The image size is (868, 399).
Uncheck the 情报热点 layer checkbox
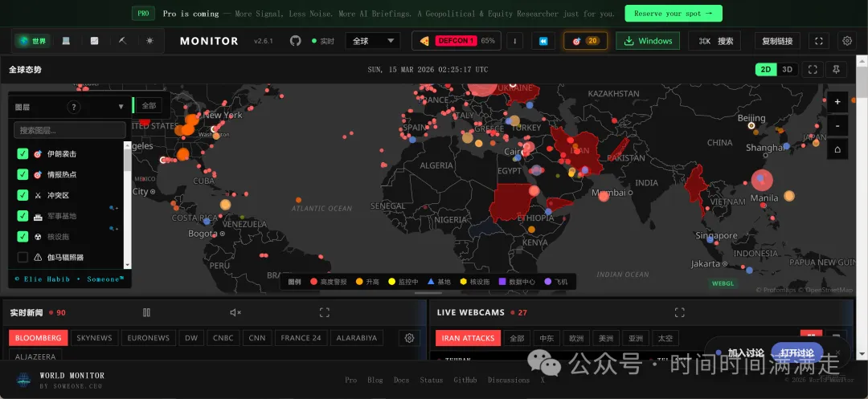coord(23,174)
